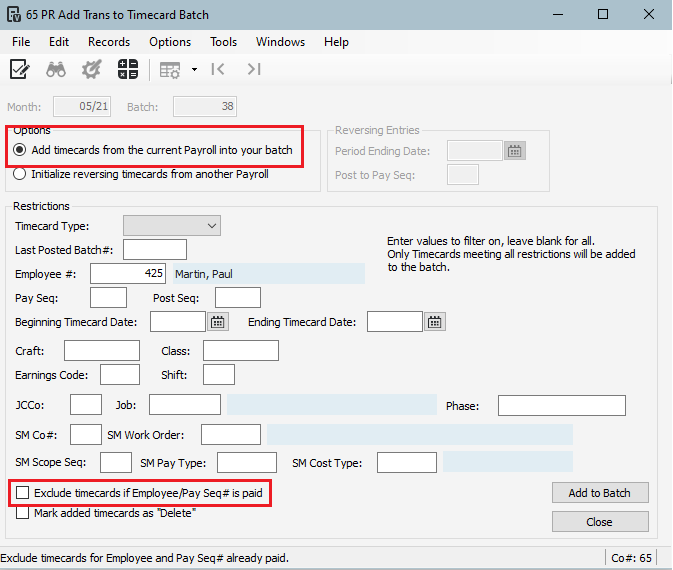Click the Beginning Timecard Date field
The width and height of the screenshot is (673, 570).
click(178, 322)
